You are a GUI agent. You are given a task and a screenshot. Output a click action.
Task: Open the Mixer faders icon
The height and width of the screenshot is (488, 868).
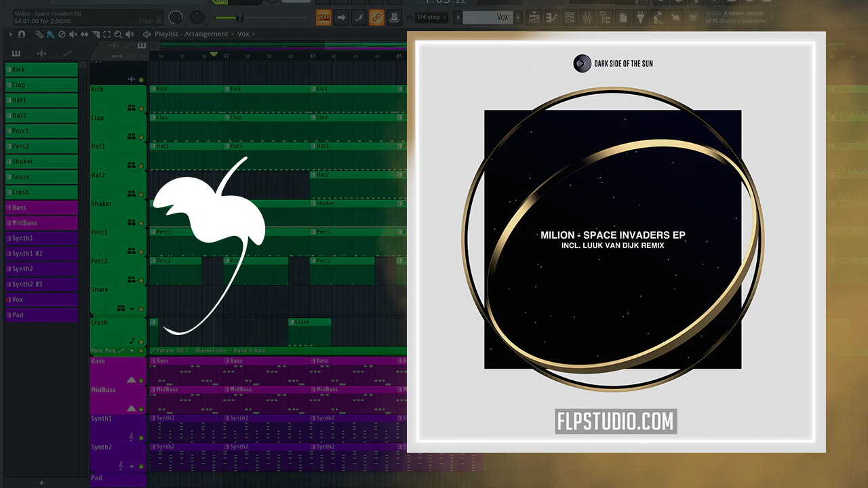(x=587, y=17)
